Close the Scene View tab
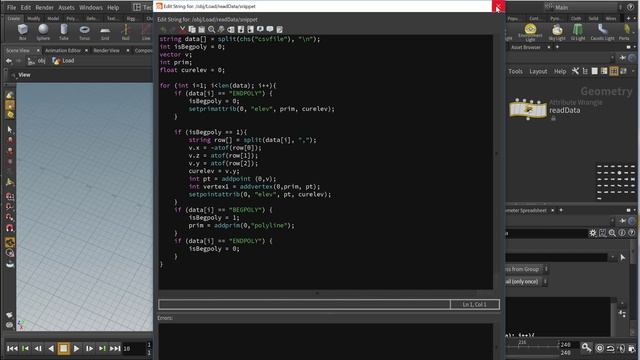The height and width of the screenshot is (360, 640). [38, 50]
